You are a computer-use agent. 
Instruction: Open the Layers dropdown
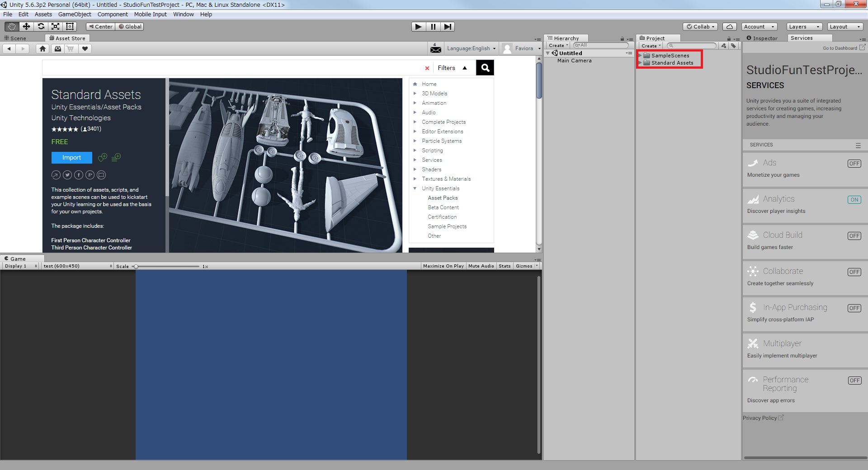[x=804, y=27]
